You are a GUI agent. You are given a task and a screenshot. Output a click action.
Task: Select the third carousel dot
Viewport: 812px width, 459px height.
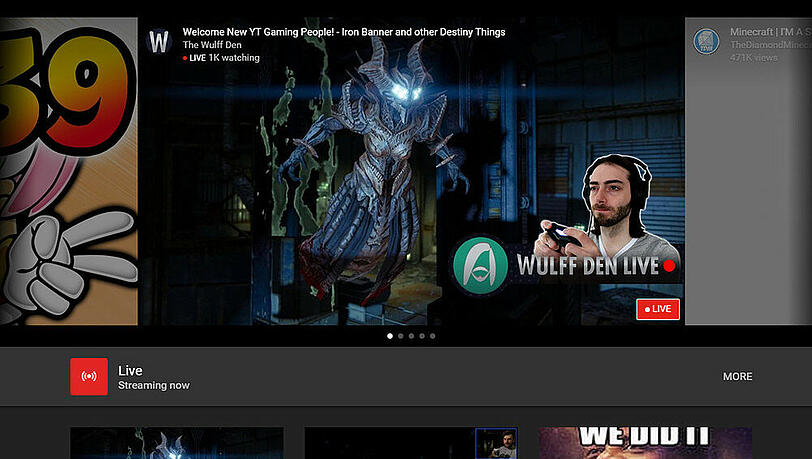411,336
